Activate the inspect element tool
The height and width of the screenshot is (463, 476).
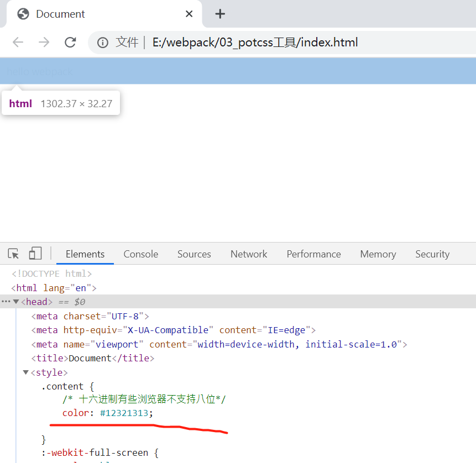(x=13, y=252)
